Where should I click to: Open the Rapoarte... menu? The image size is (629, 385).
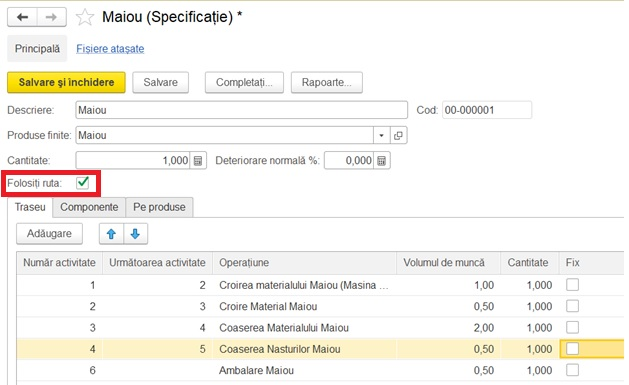pos(327,82)
